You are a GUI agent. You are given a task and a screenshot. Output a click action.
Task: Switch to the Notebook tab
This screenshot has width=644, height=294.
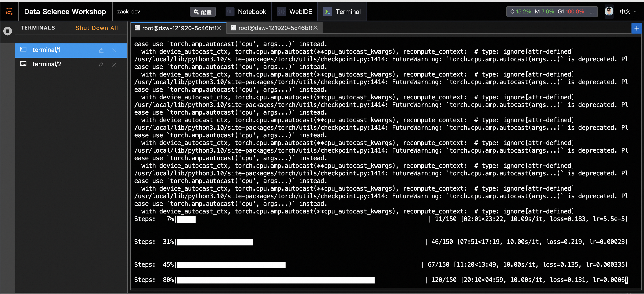tap(246, 11)
